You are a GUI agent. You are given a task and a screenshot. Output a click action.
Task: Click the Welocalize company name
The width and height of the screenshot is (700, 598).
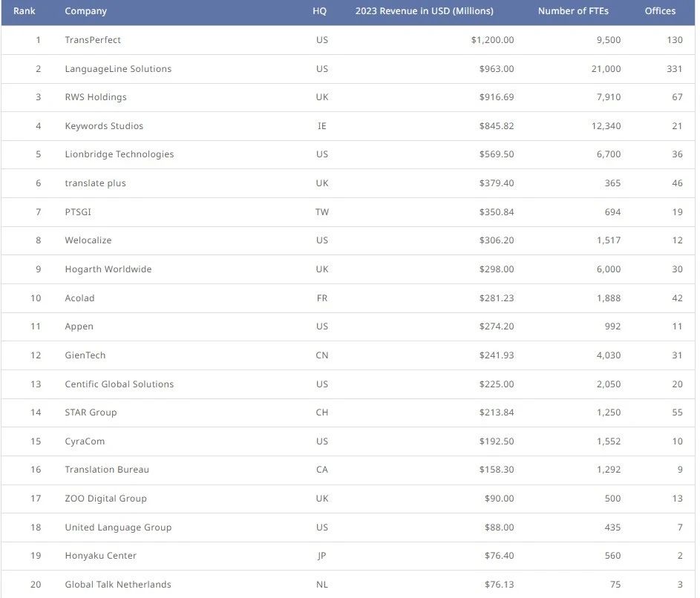pyautogui.click(x=88, y=240)
